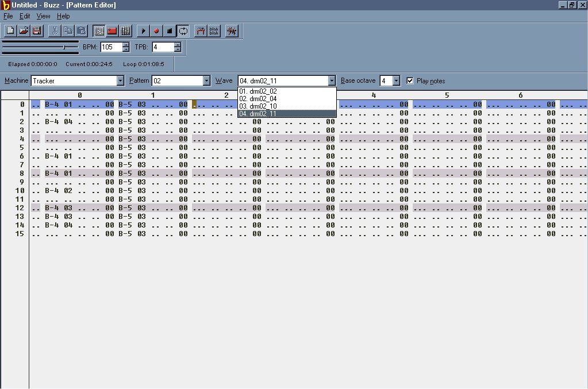Open the Wavetable waveform icon
Viewport: 588px width, 389px height.
coord(232,30)
